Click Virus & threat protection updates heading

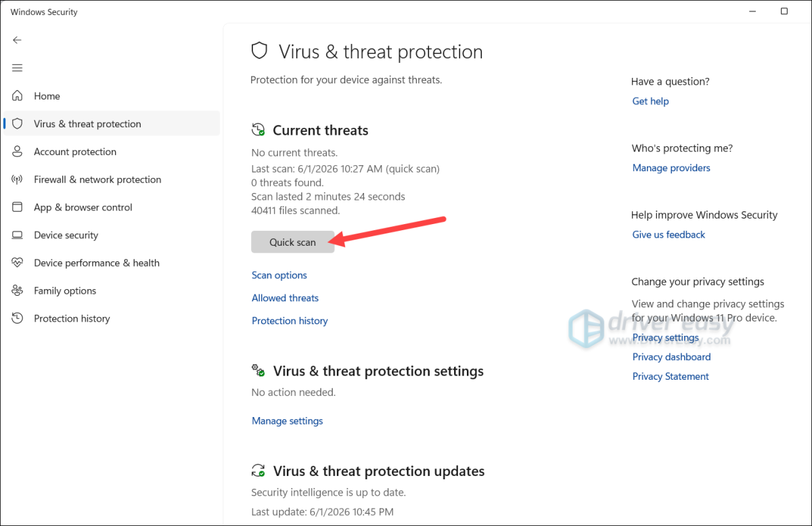[x=379, y=470]
